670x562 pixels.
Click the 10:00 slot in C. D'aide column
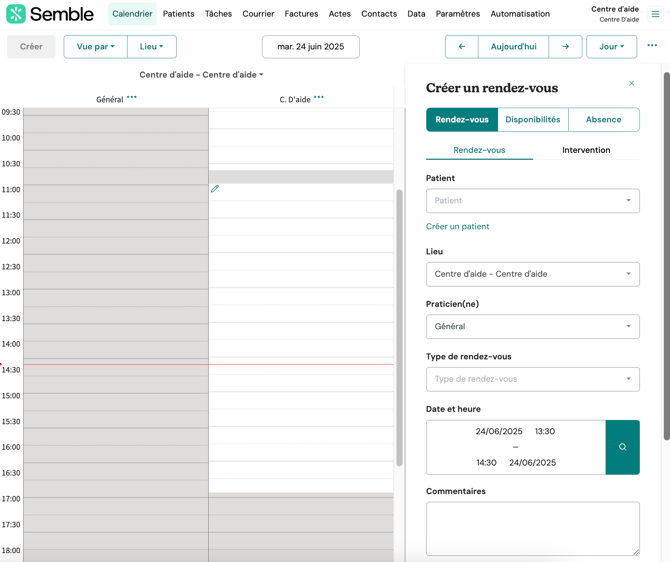301,138
